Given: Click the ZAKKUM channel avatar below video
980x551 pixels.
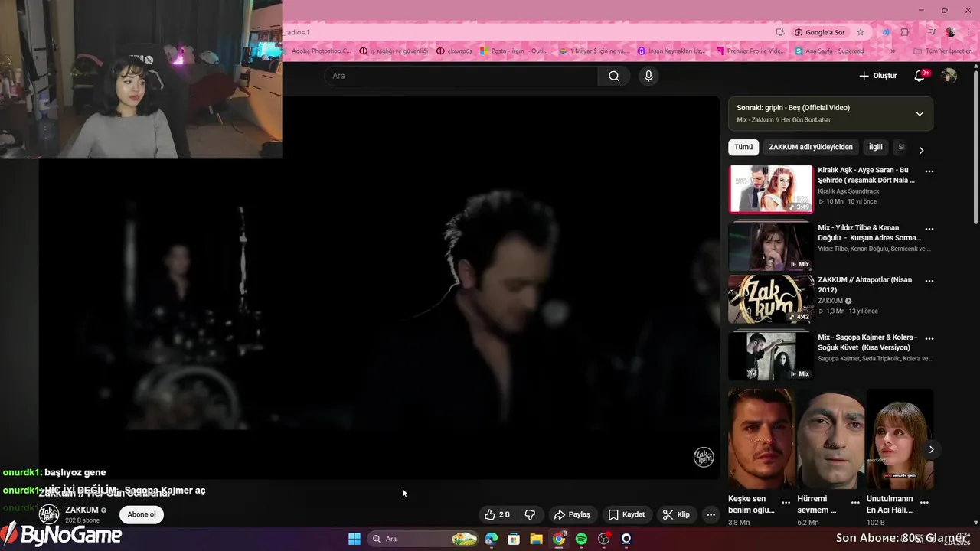Looking at the screenshot, I should pos(49,514).
